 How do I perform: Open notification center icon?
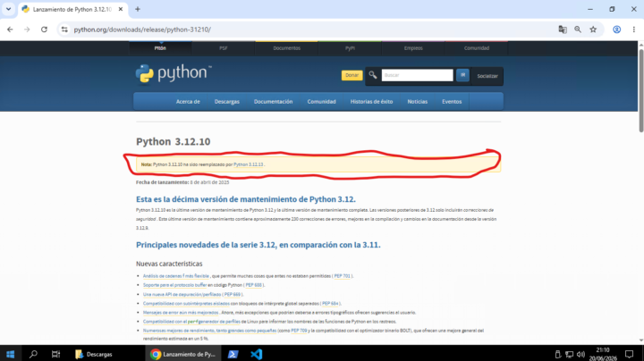(x=629, y=354)
